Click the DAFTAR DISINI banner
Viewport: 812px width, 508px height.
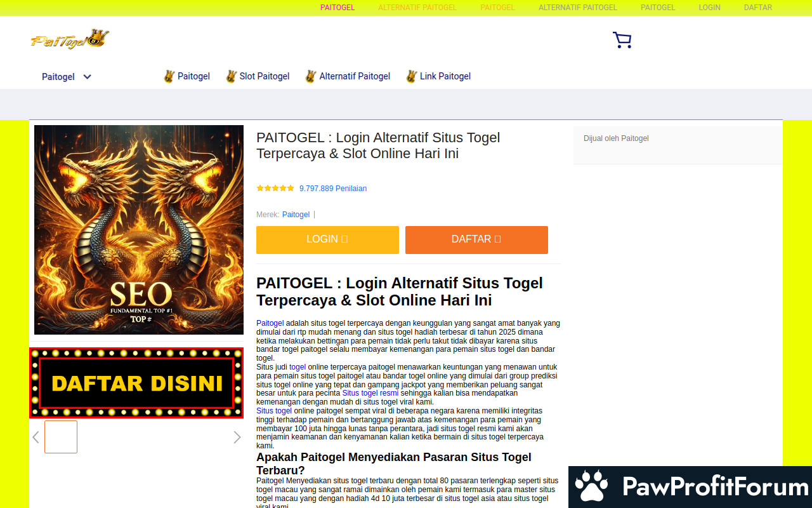[x=136, y=383]
